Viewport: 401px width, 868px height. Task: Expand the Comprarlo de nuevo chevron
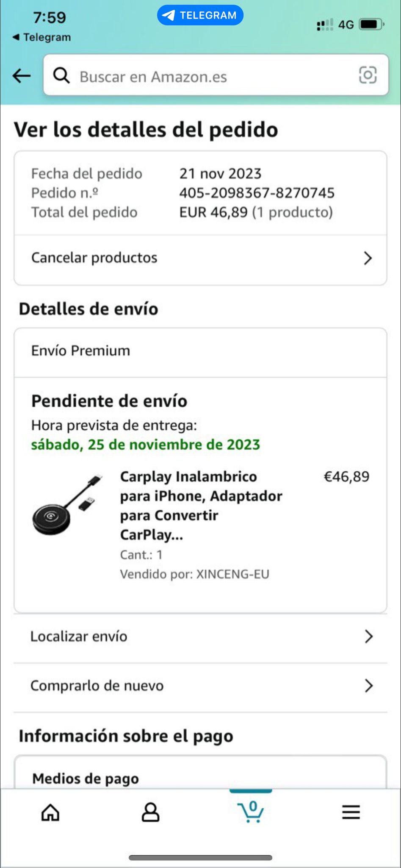point(369,685)
